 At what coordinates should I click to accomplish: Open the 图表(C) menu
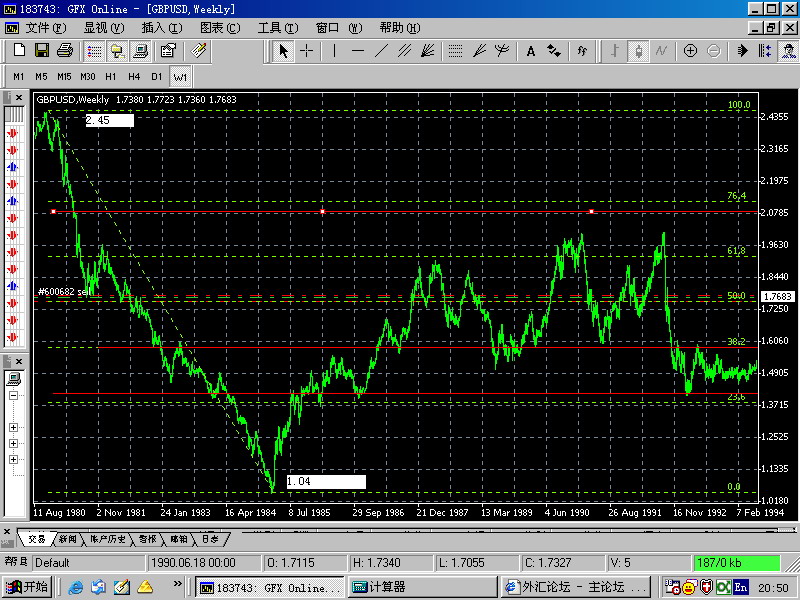click(220, 28)
